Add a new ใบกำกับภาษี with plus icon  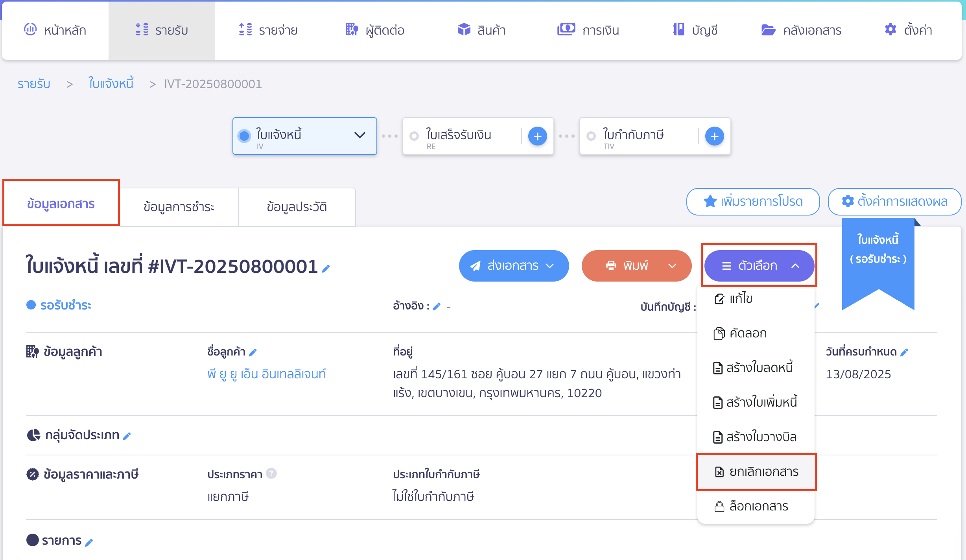pyautogui.click(x=715, y=136)
